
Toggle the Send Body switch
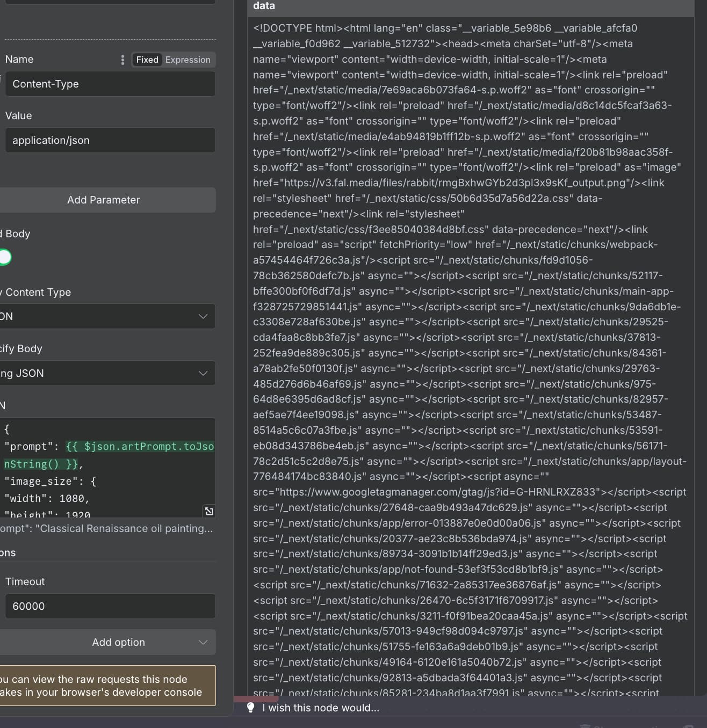point(5,257)
